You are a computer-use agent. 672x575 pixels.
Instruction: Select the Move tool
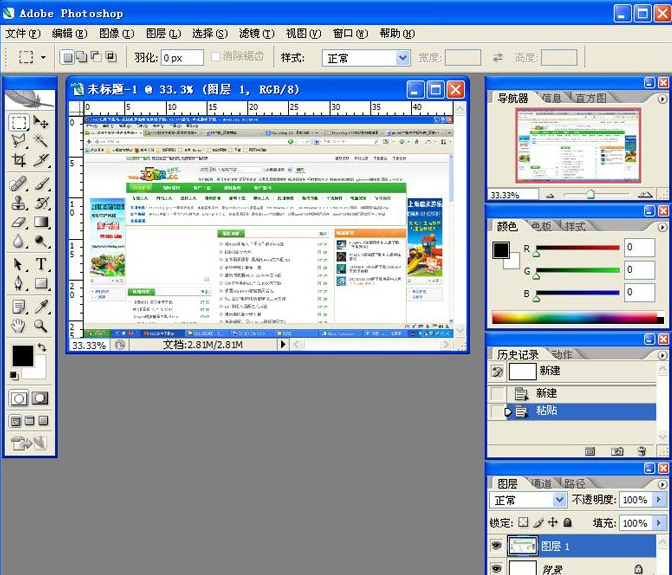[x=41, y=123]
